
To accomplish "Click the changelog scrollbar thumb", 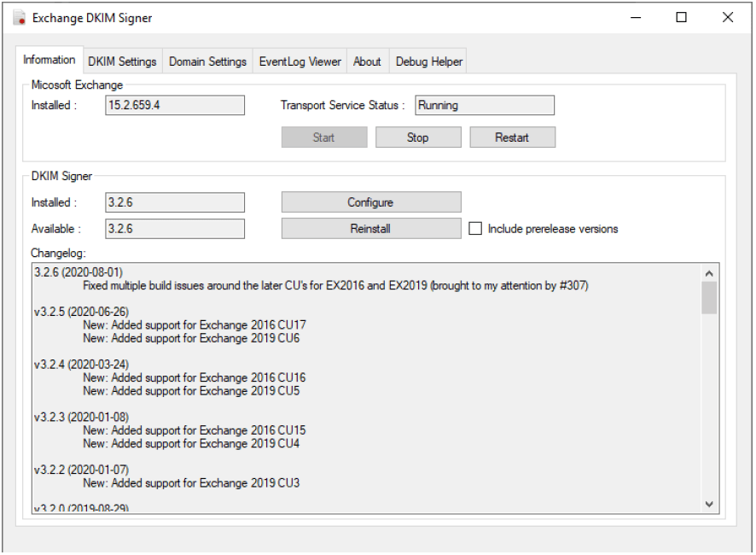I will 708,299.
